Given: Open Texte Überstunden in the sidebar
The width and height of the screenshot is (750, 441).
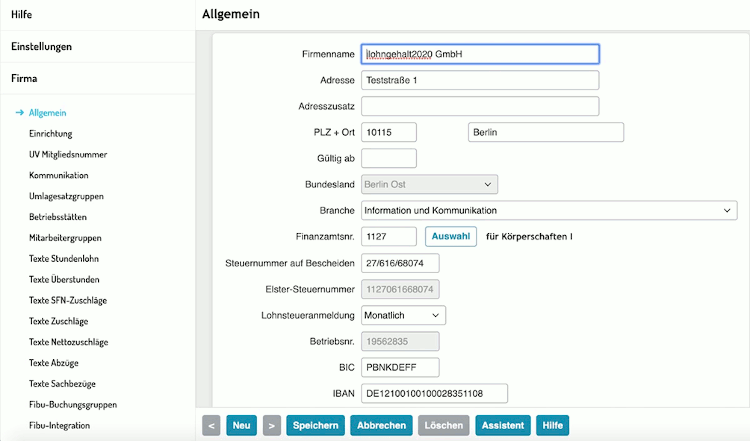Looking at the screenshot, I should tap(64, 279).
